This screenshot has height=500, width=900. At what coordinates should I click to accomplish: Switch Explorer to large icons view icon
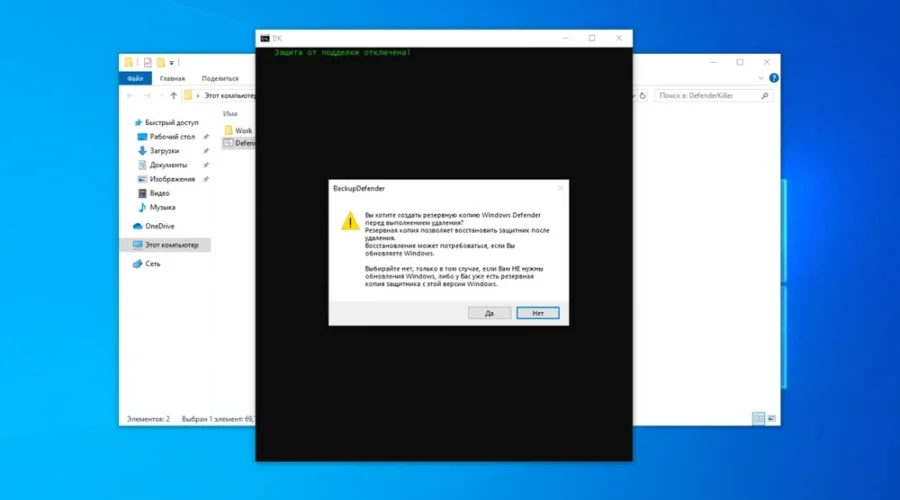[x=771, y=418]
